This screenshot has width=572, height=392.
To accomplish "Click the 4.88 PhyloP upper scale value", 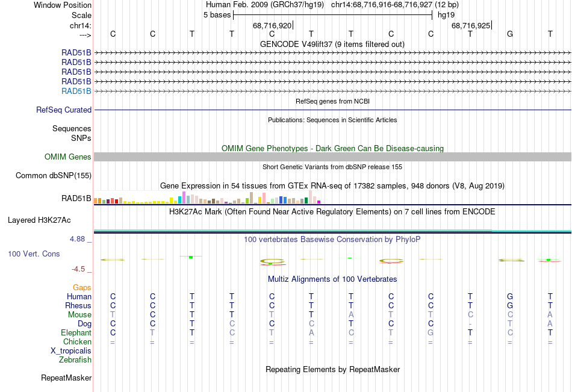I will pyautogui.click(x=77, y=239).
